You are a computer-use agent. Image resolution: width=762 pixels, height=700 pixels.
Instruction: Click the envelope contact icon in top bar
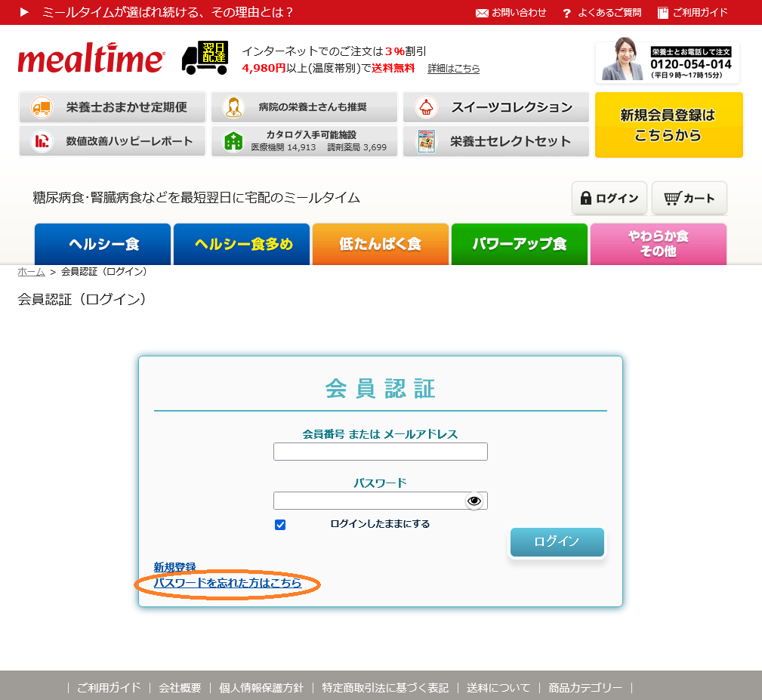click(x=482, y=13)
